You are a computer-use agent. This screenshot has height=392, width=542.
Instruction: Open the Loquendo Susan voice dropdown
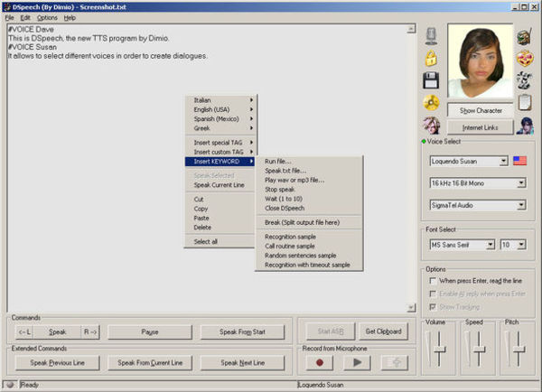click(x=504, y=161)
